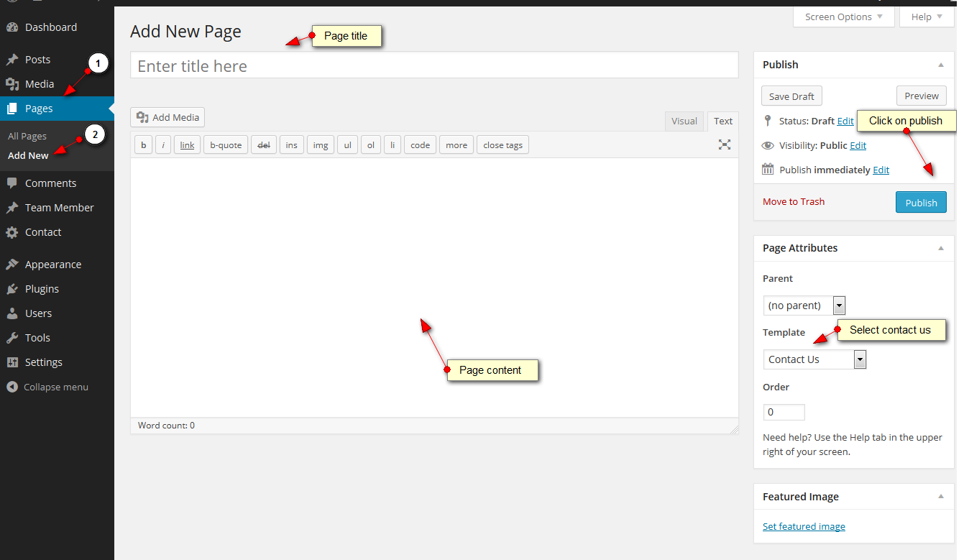
Task: Click inside the page content text area
Action: coord(434,288)
